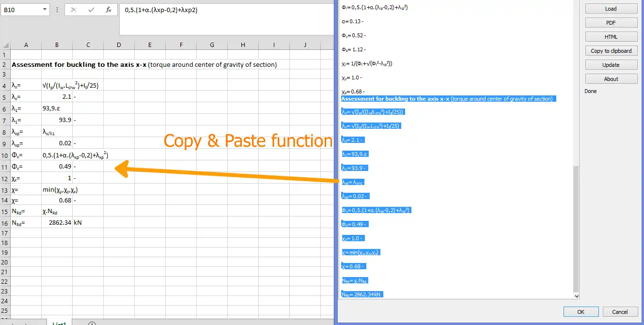The width and height of the screenshot is (644, 325).
Task: Click highlighted 'χ= 0.68 -' line in dialog
Action: point(353,266)
